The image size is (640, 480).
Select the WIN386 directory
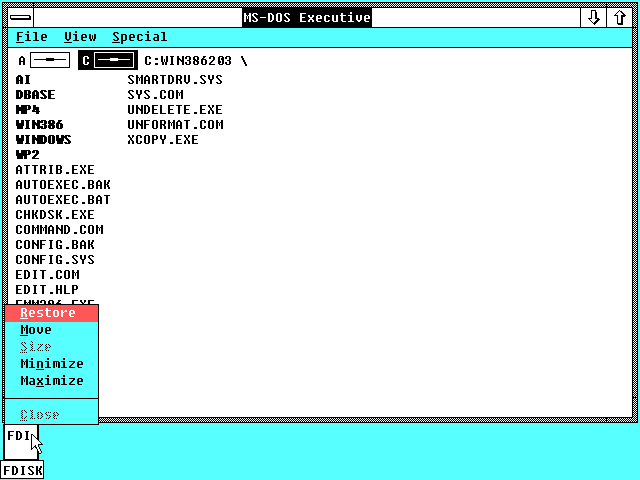[x=39, y=125]
